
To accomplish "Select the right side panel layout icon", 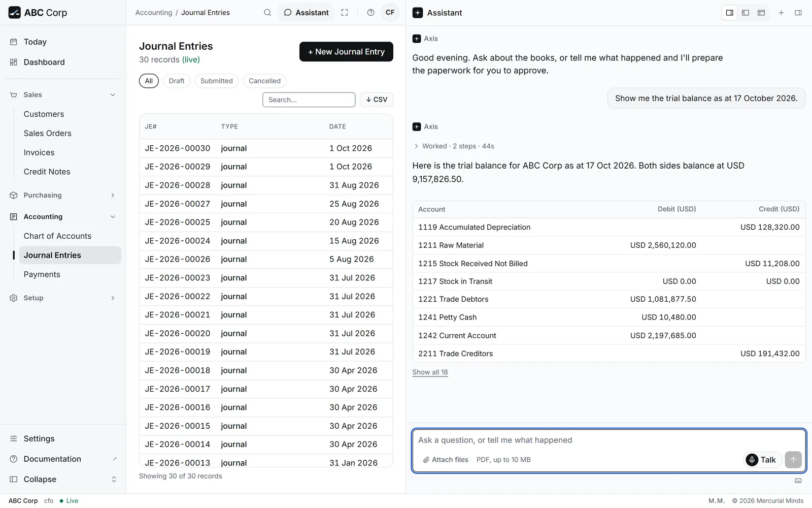I will pyautogui.click(x=730, y=13).
